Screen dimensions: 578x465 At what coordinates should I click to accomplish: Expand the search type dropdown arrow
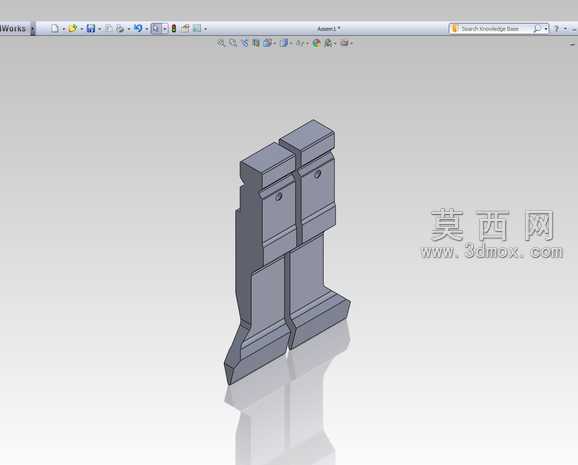[546, 29]
